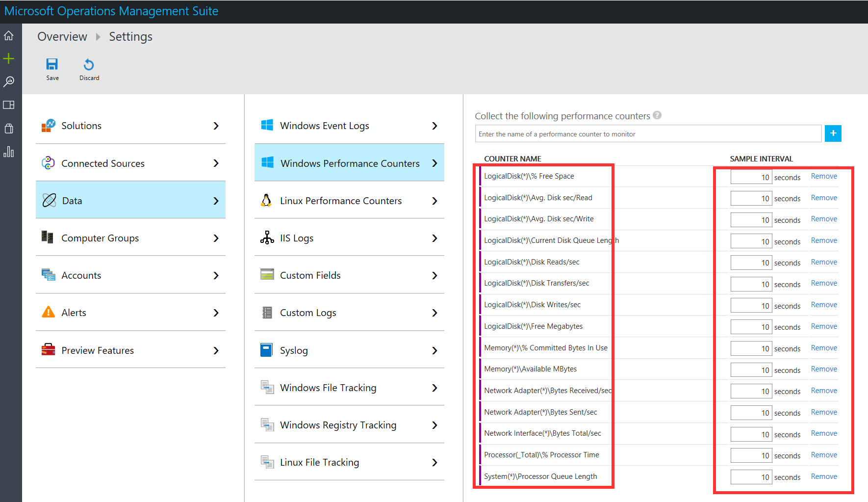Image resolution: width=868 pixels, height=502 pixels.
Task: Expand Computer Groups chevron
Action: [x=216, y=238]
